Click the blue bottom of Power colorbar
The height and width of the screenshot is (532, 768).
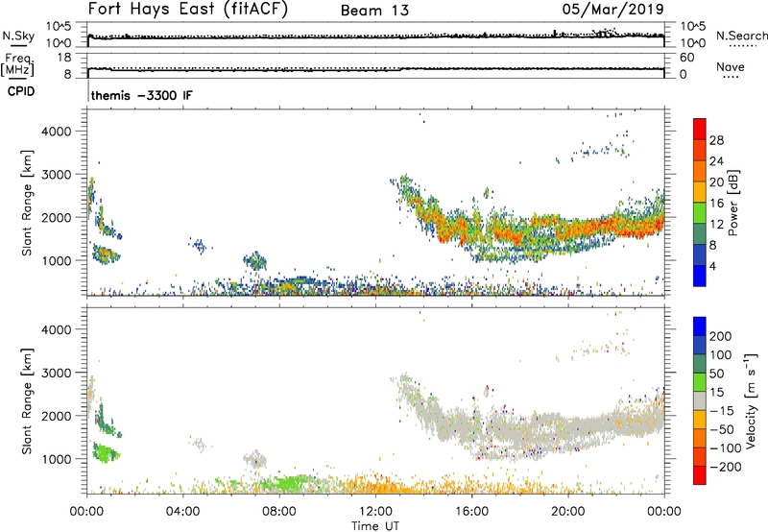click(700, 276)
